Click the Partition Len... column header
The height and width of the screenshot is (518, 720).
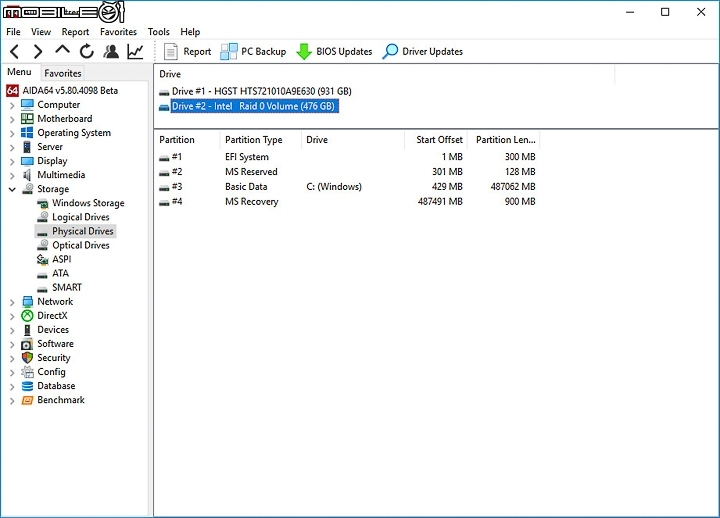504,140
